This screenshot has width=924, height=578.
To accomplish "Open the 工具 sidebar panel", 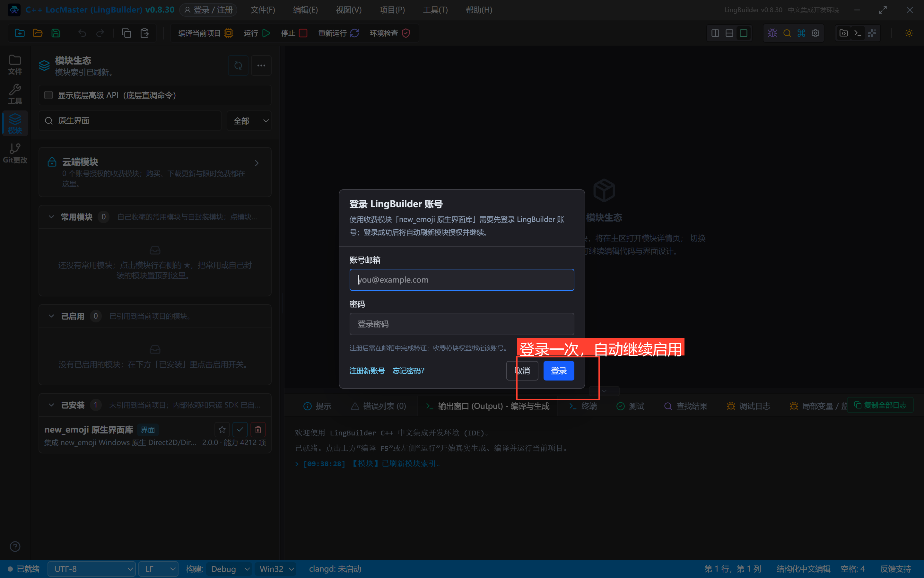I will (x=15, y=94).
